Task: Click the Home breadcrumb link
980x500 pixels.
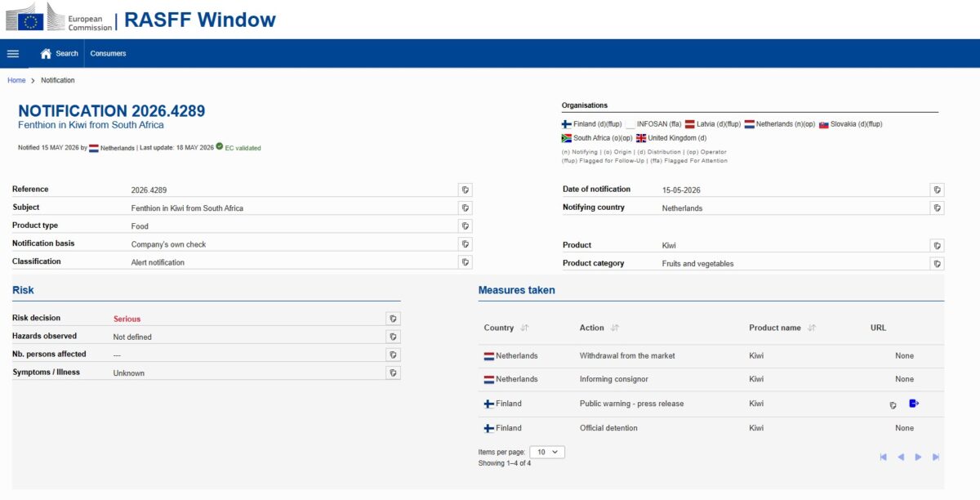Action: tap(16, 80)
